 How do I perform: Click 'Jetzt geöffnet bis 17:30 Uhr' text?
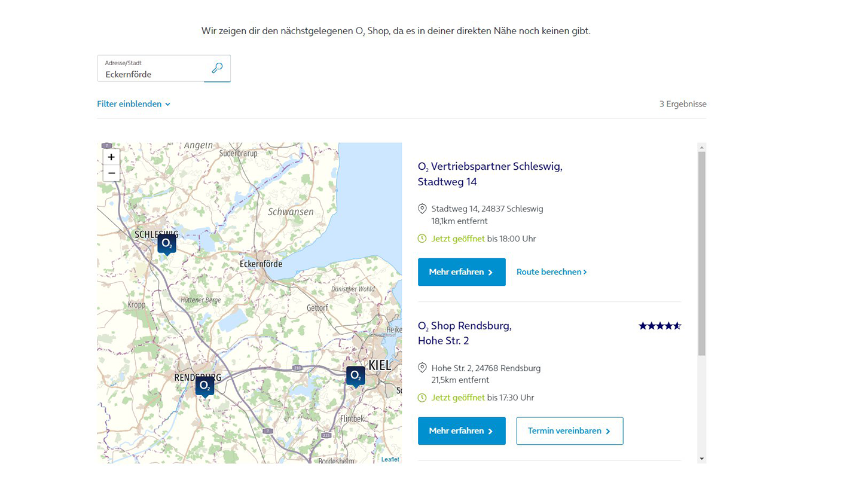(x=483, y=398)
